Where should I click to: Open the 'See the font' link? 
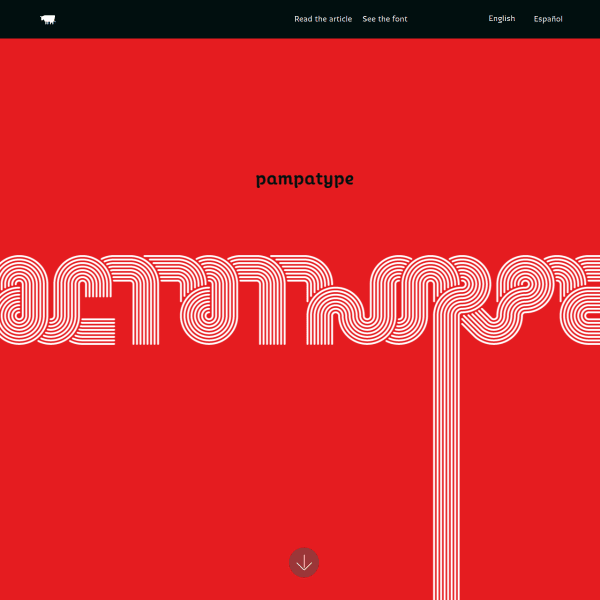pyautogui.click(x=385, y=19)
